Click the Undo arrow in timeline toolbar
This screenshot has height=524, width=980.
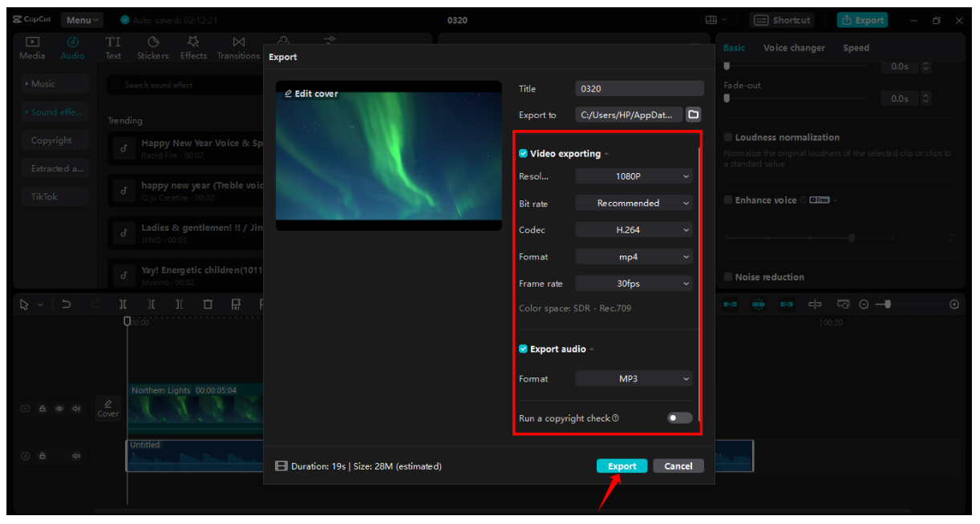(x=67, y=304)
